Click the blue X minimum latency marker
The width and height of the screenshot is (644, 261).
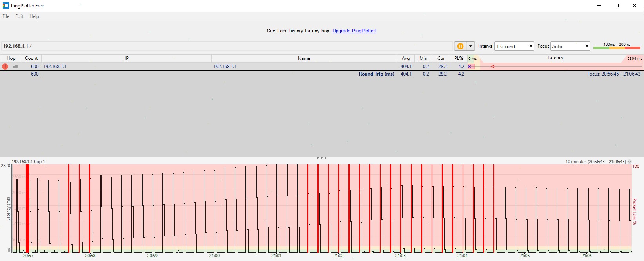pos(470,67)
